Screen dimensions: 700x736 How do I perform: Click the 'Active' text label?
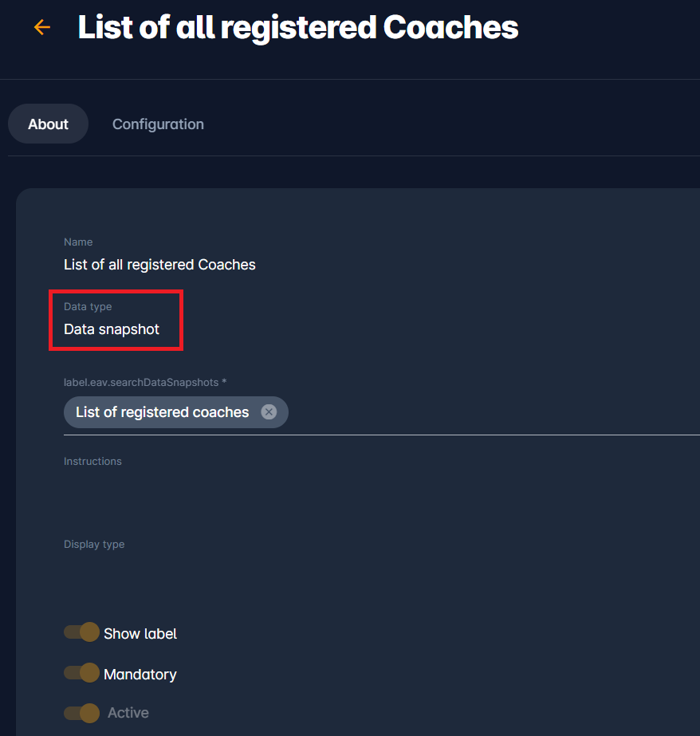coord(128,713)
